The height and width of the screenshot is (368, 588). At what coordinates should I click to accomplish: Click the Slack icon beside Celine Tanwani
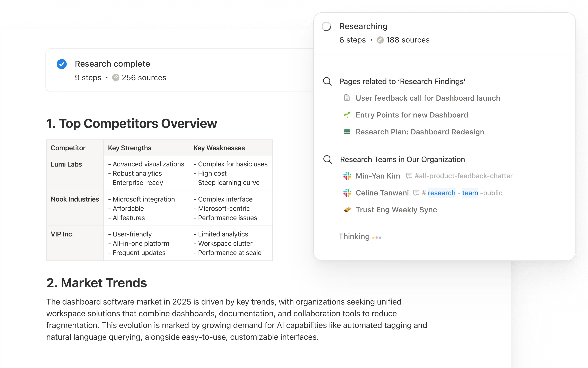point(347,193)
